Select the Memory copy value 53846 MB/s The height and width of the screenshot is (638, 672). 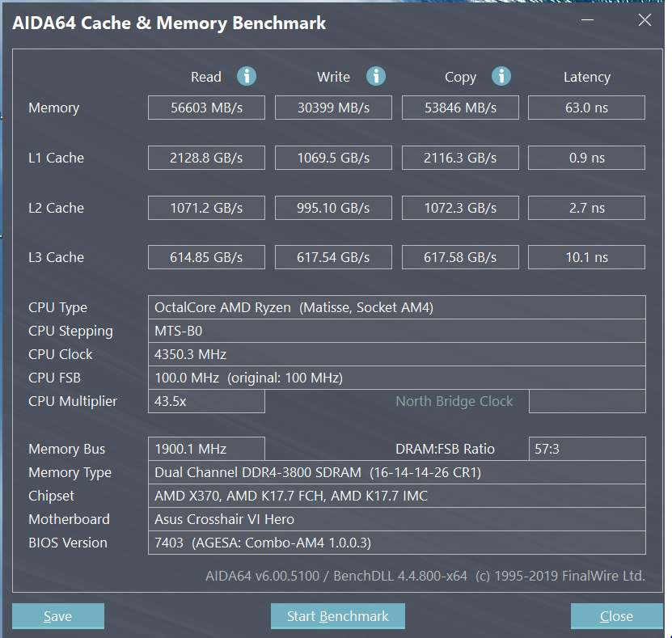coord(460,108)
